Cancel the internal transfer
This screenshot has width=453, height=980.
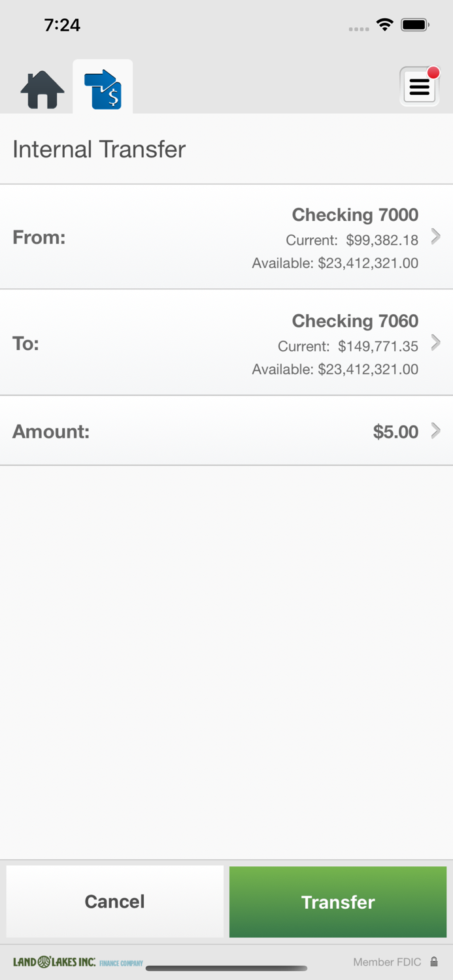(114, 902)
